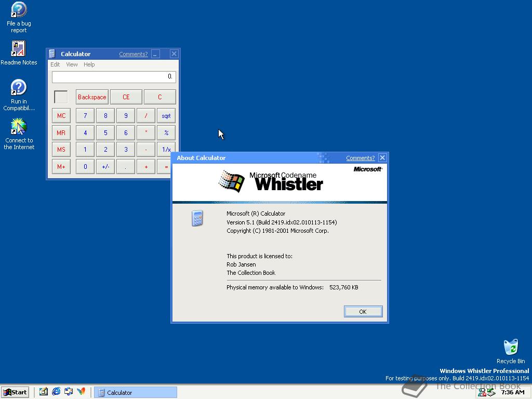
Task: Click digit 7 on the Calculator
Action: coord(85,116)
